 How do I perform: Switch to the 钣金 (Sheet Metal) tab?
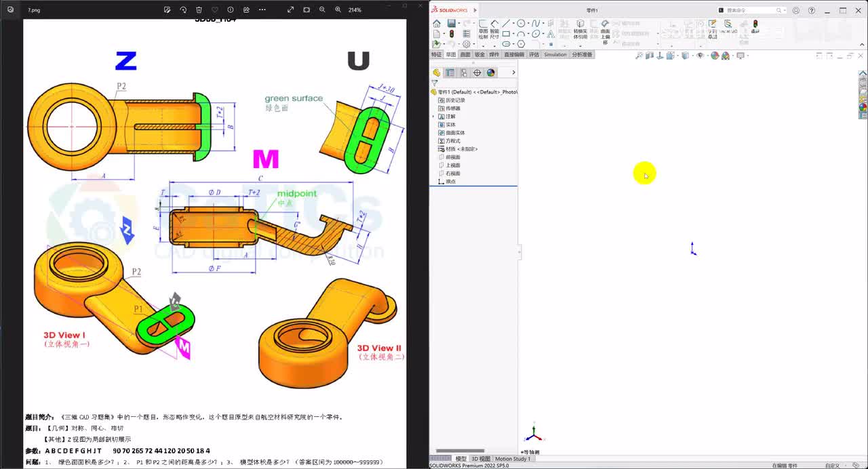pyautogui.click(x=479, y=55)
